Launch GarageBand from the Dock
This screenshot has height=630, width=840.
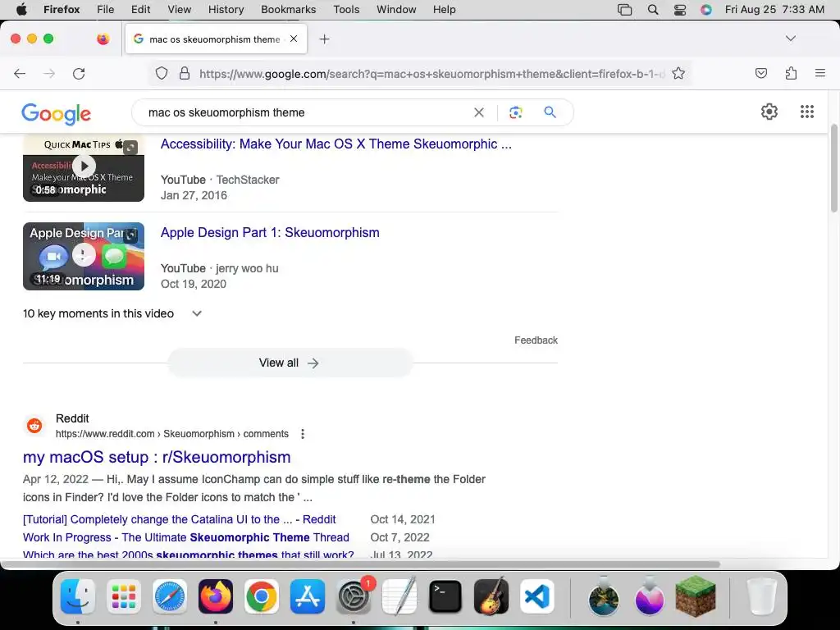click(491, 596)
